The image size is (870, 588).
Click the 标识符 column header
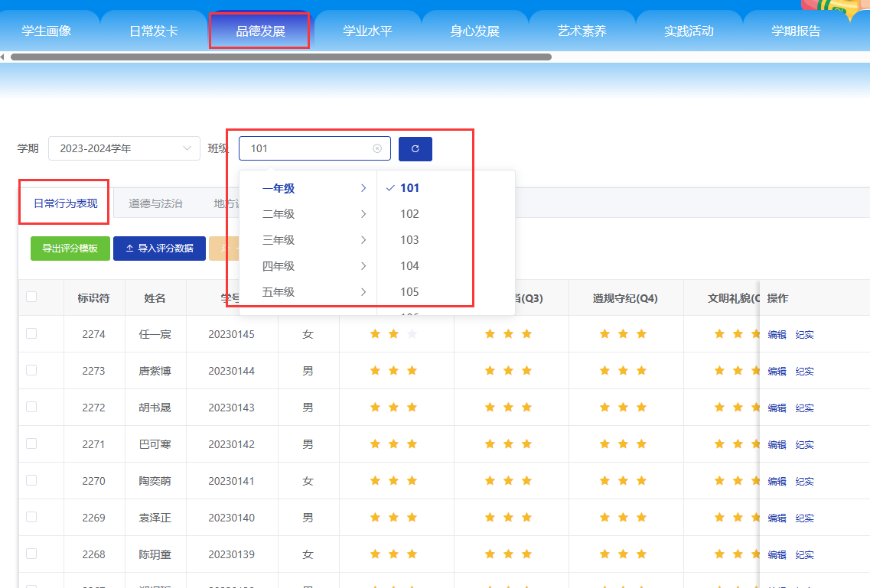94,298
